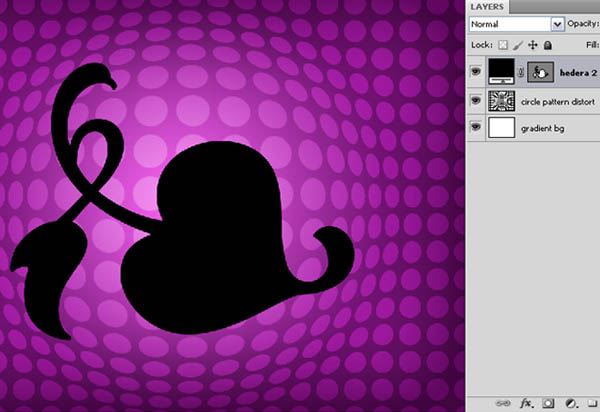Click the mask link chain on hedera 2
The height and width of the screenshot is (412, 600).
click(521, 71)
